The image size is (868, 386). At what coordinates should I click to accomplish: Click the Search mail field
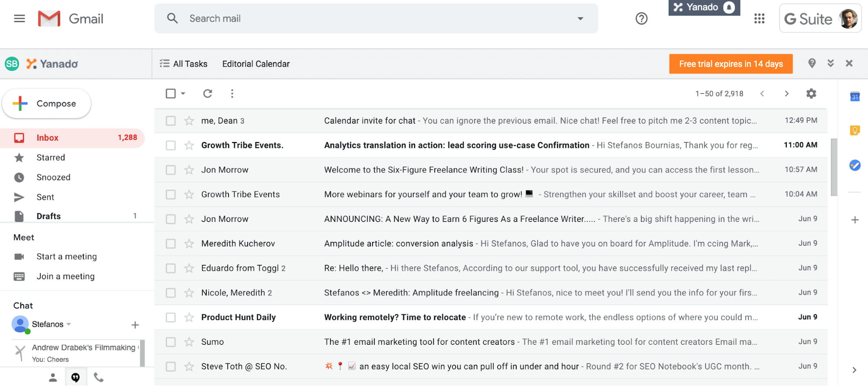376,19
